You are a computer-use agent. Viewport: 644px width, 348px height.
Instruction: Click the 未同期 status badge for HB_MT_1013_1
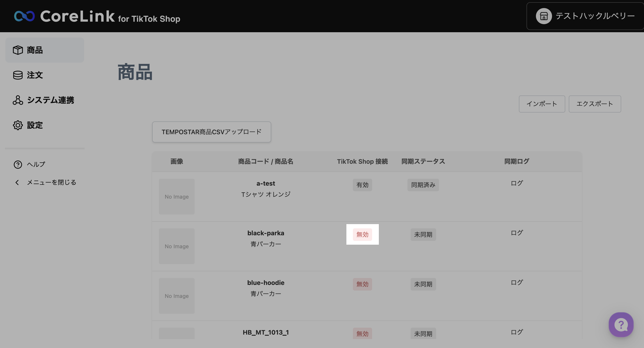[423, 333]
